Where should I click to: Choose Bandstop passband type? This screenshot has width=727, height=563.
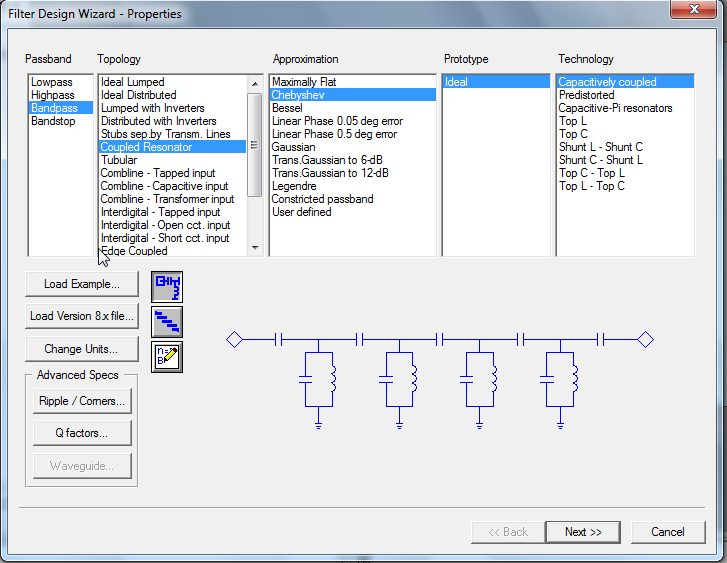(53, 121)
